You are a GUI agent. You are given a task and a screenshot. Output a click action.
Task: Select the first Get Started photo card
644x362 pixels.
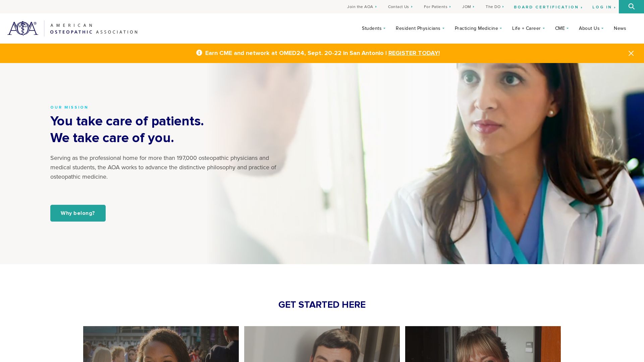(x=161, y=344)
